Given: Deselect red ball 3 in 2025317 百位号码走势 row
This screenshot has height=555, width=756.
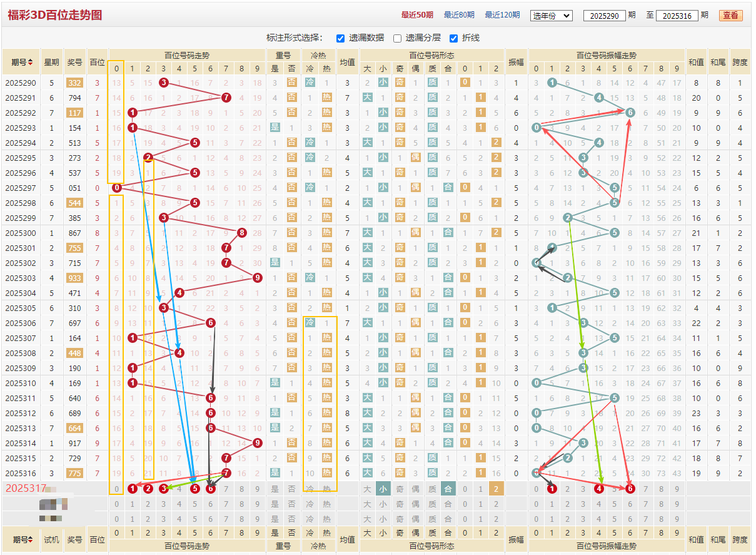Looking at the screenshot, I should point(164,489).
